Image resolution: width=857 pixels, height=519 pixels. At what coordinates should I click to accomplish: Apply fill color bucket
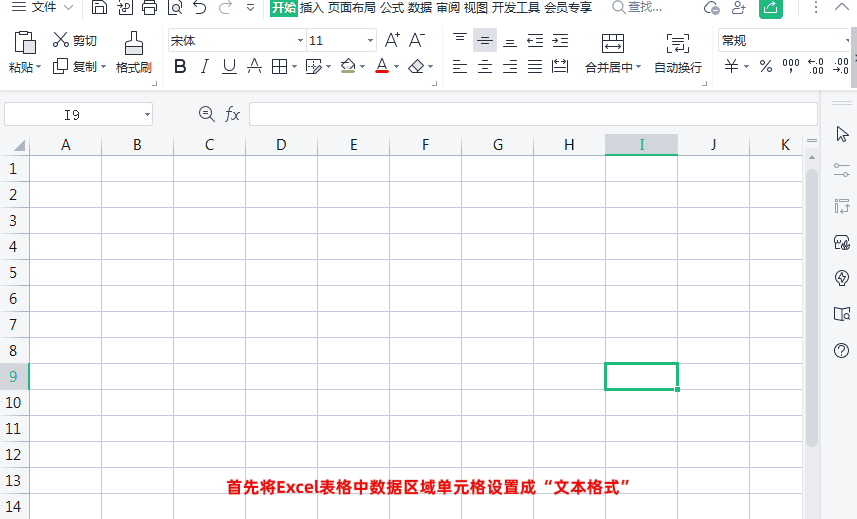pyautogui.click(x=348, y=66)
